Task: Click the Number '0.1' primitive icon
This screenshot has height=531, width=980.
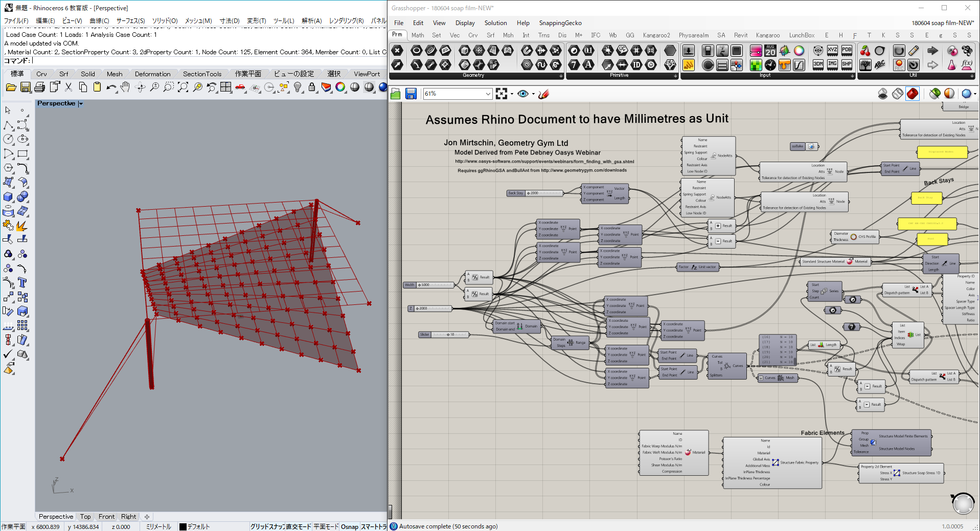Action: pyautogui.click(x=588, y=50)
